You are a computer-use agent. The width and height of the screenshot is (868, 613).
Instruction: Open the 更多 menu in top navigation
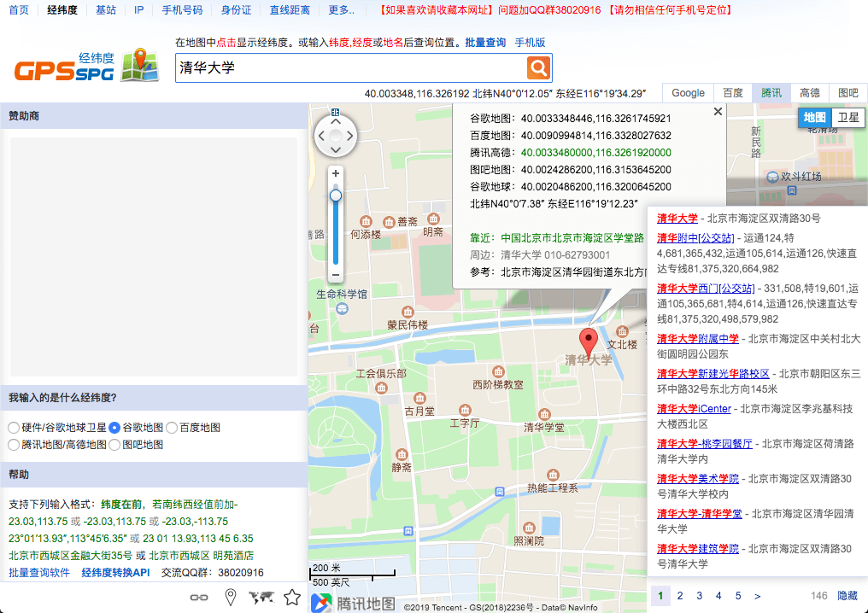tap(342, 10)
